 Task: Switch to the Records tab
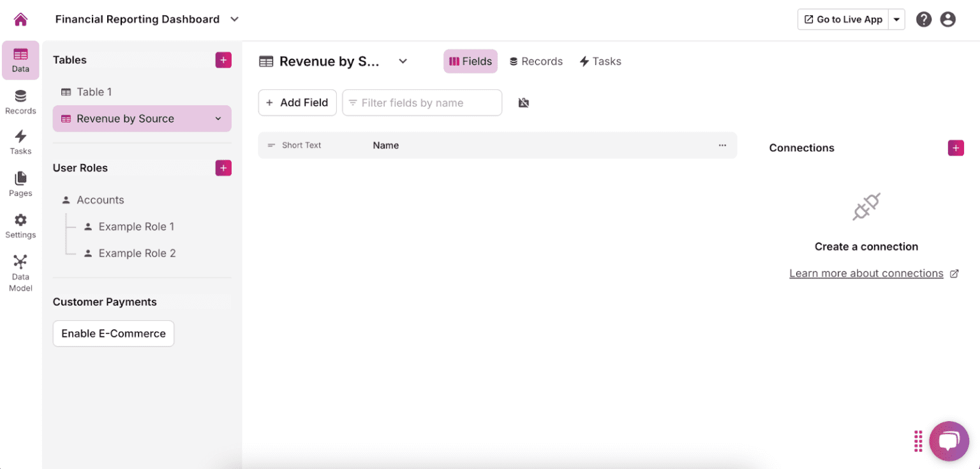tap(535, 61)
